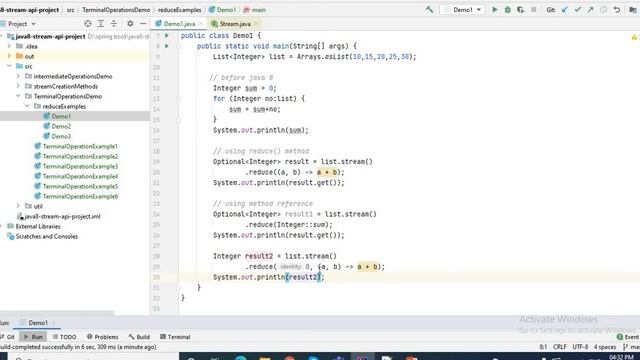The image size is (640, 360).
Task: Open Project panel settings gear
Action: click(x=130, y=24)
